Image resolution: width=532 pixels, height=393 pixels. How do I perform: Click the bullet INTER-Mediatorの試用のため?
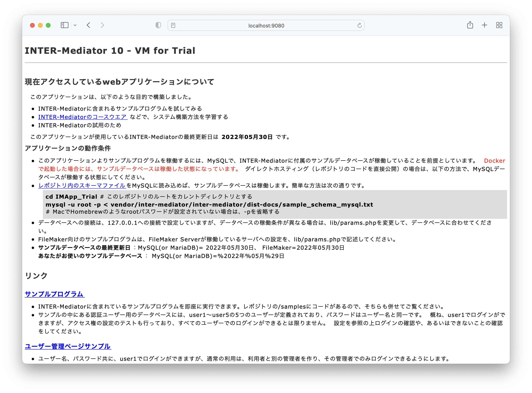80,125
